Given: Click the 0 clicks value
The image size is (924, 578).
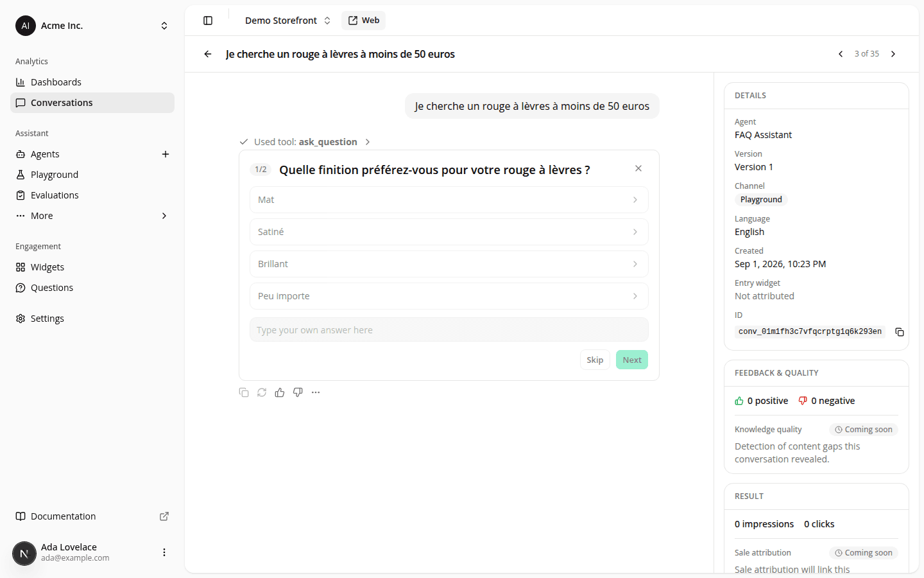Looking at the screenshot, I should [819, 524].
